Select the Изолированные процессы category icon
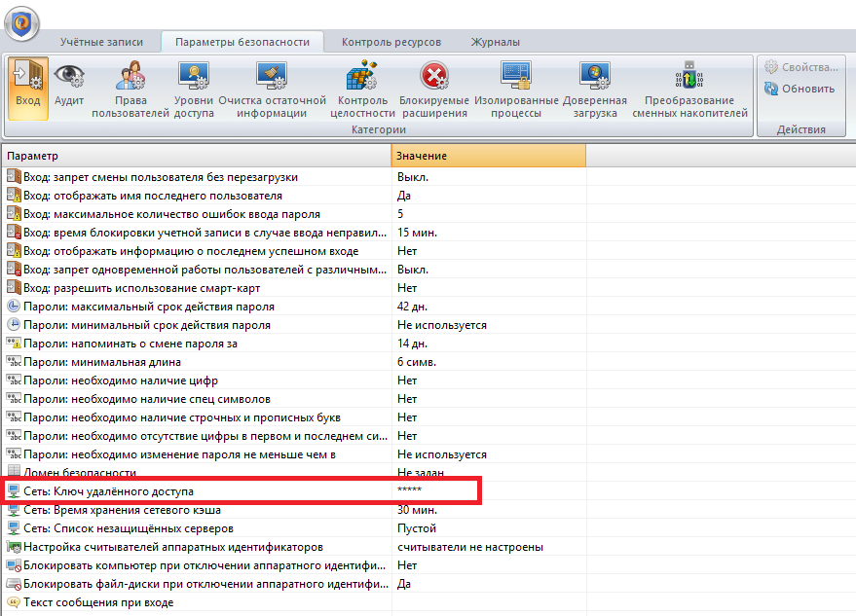The image size is (856, 616). [516, 89]
